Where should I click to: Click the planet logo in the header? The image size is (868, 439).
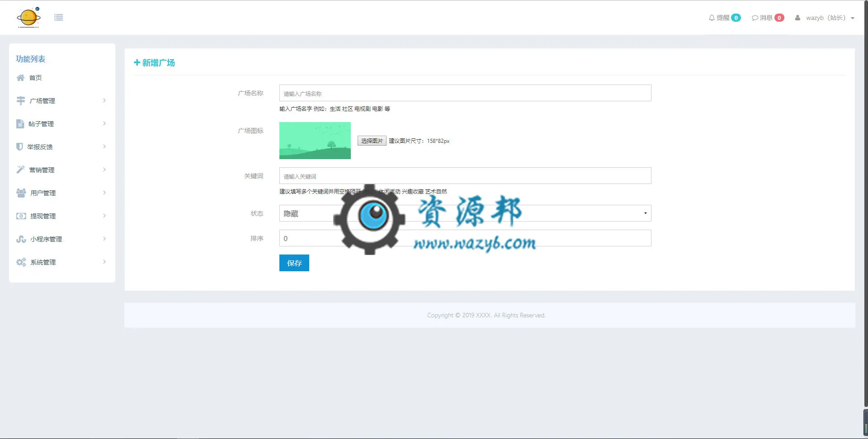point(28,18)
